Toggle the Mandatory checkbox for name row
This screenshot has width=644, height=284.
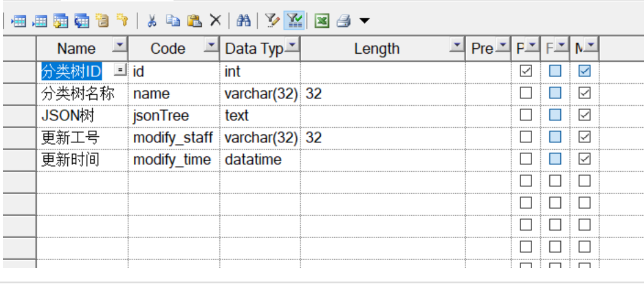coord(585,93)
